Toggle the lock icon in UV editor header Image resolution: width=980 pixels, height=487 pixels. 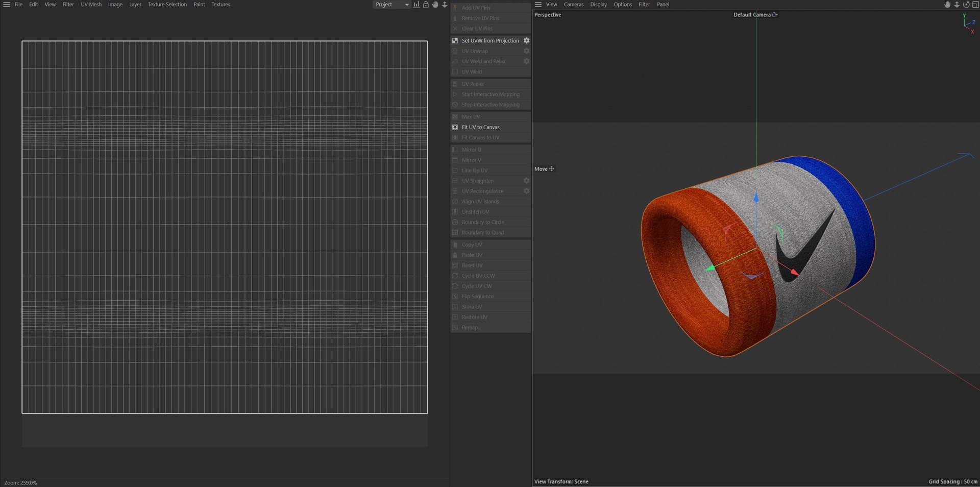426,5
